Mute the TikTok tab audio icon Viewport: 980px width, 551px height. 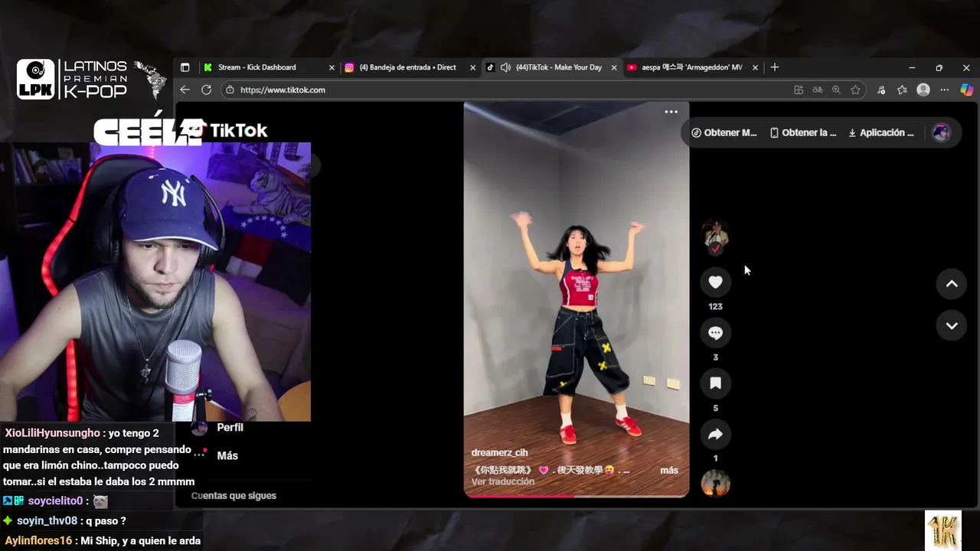coord(505,67)
